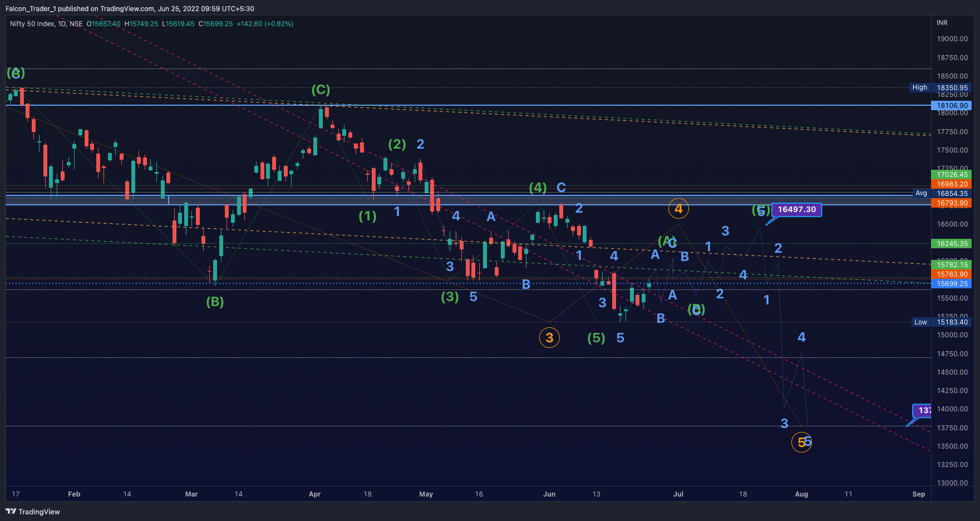This screenshot has height=521, width=980.
Task: Click the INR currency label
Action: click(x=942, y=23)
